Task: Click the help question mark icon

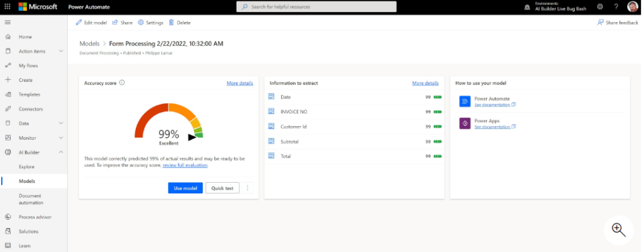Action: [616, 7]
